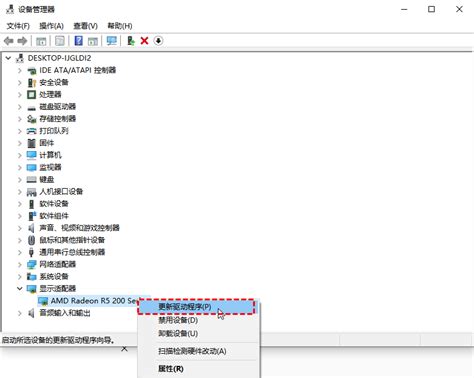Select the AMD Radeon R5 200 Series device
Viewport: 474px width, 378px height.
pyautogui.click(x=94, y=301)
